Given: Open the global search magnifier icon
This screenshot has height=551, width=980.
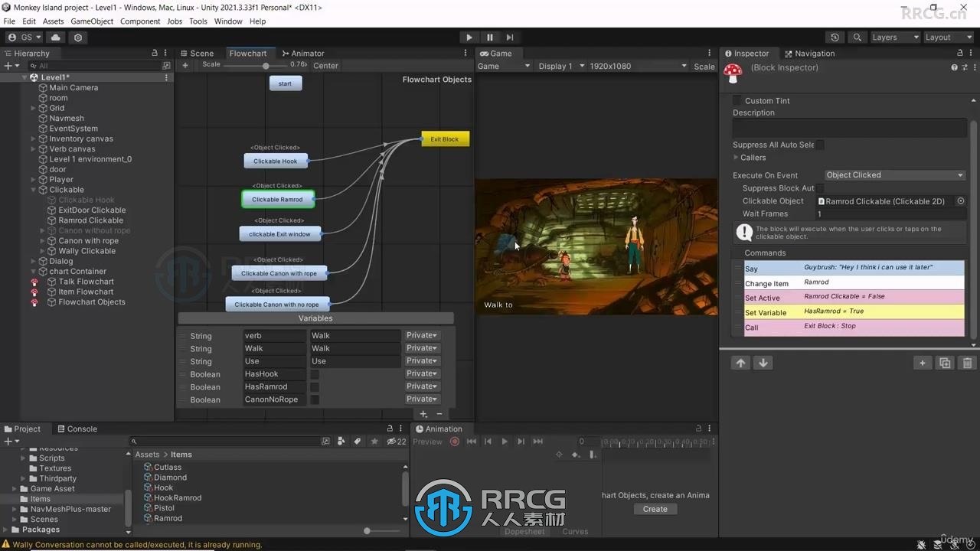Looking at the screenshot, I should [x=857, y=37].
